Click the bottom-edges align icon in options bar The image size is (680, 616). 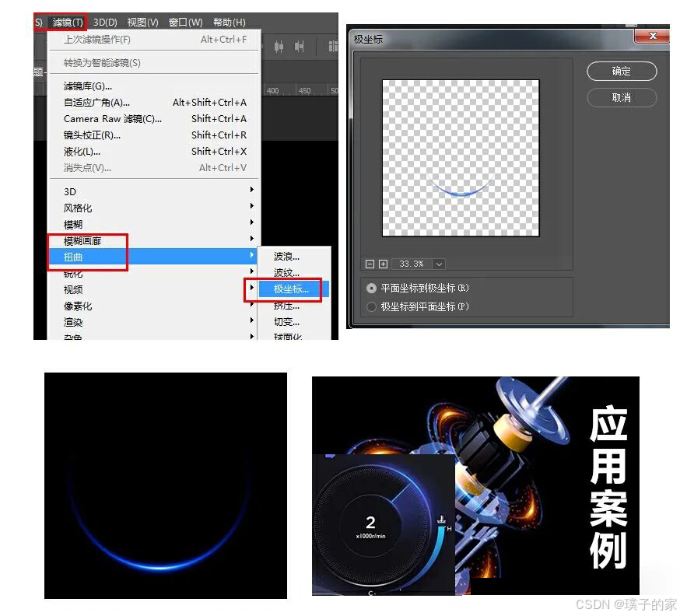299,46
